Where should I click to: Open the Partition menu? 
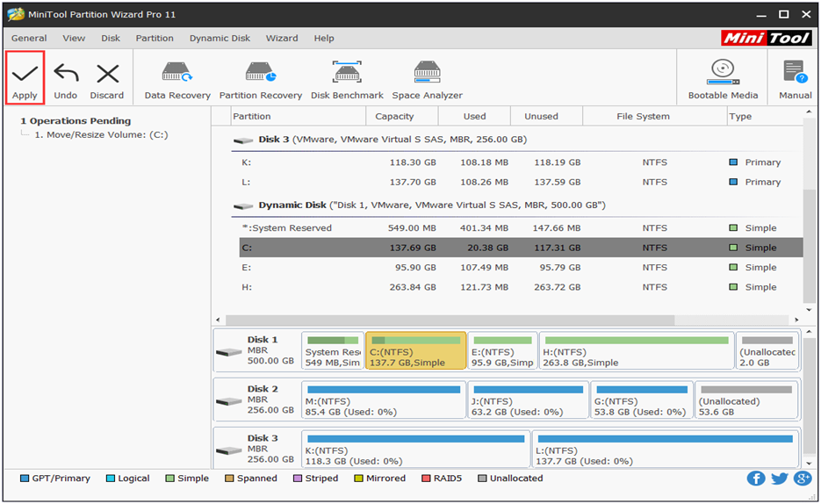(155, 39)
